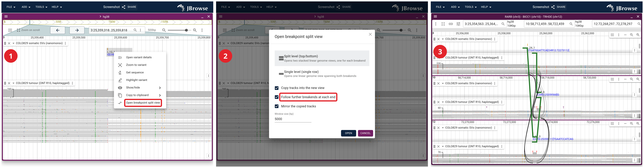The width and height of the screenshot is (644, 168).
Task: Open vertical dots menu in panel 3 toolbar
Action: (x=436, y=24)
